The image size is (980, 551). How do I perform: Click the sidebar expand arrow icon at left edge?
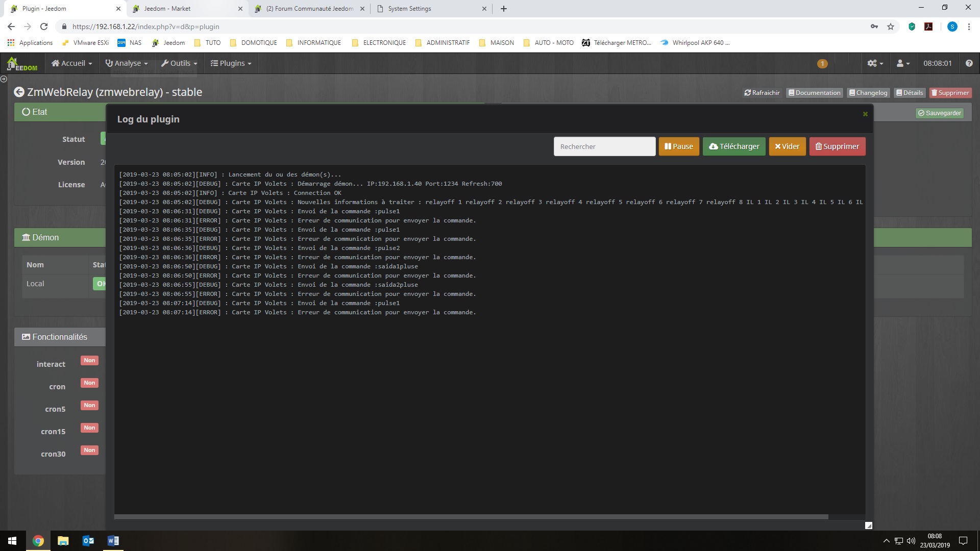click(x=4, y=79)
